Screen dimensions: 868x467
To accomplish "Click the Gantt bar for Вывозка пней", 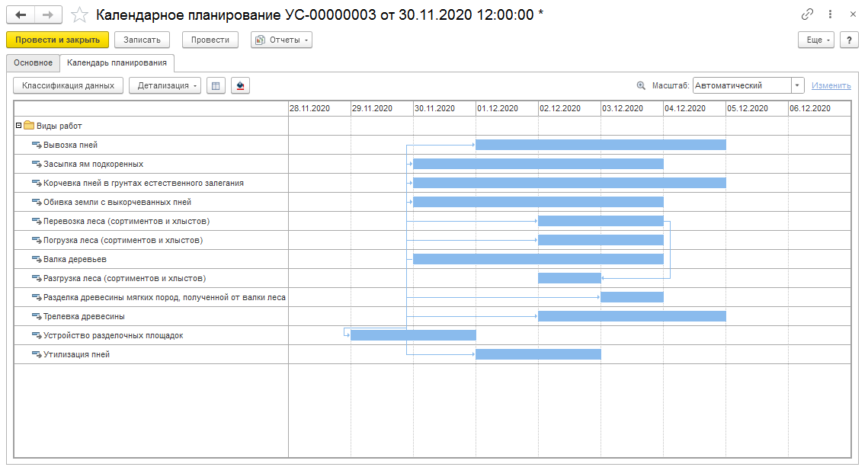I will 601,145.
